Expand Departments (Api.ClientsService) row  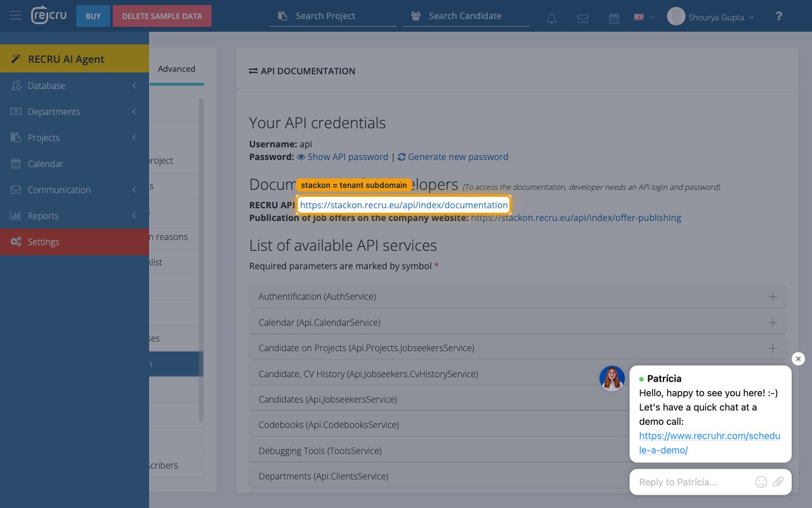coord(518,476)
